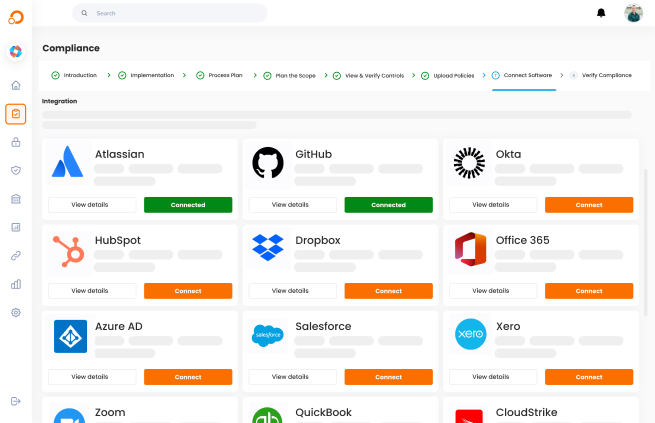The image size is (655, 423).
Task: Open the Home icon in sidebar
Action: (15, 85)
